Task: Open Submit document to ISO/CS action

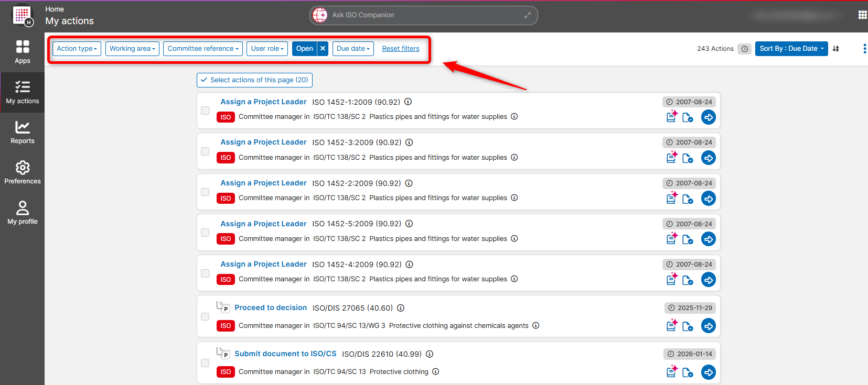Action: pyautogui.click(x=285, y=354)
